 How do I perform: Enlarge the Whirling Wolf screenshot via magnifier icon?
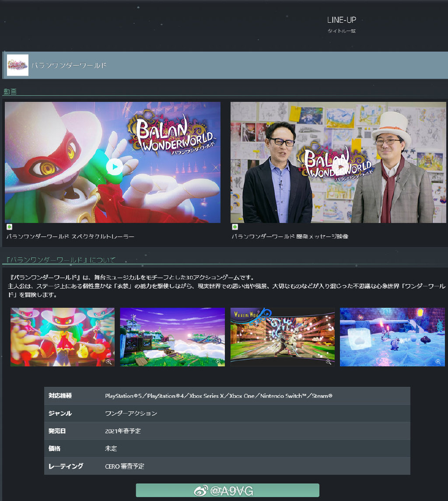click(329, 362)
